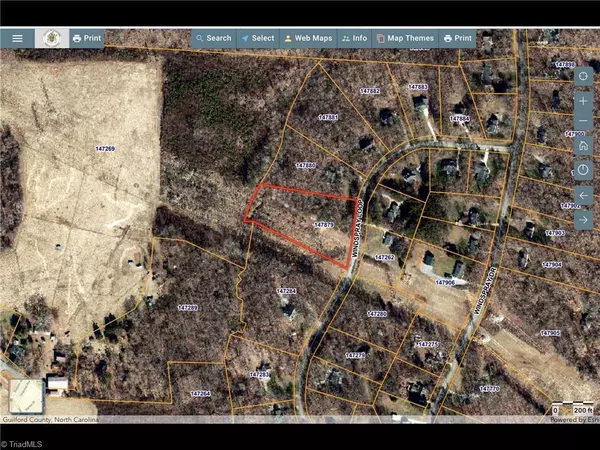The image size is (600, 450).
Task: Click the Windspray Dr road label
Action: [484, 289]
